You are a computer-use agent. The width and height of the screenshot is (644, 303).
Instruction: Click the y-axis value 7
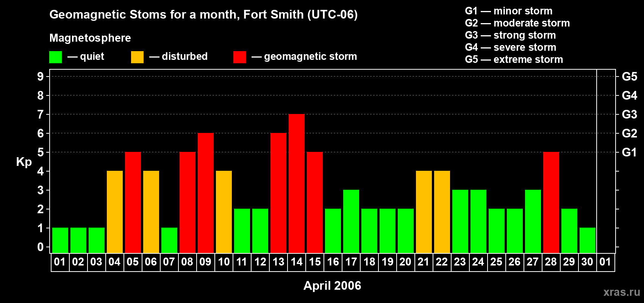41,114
